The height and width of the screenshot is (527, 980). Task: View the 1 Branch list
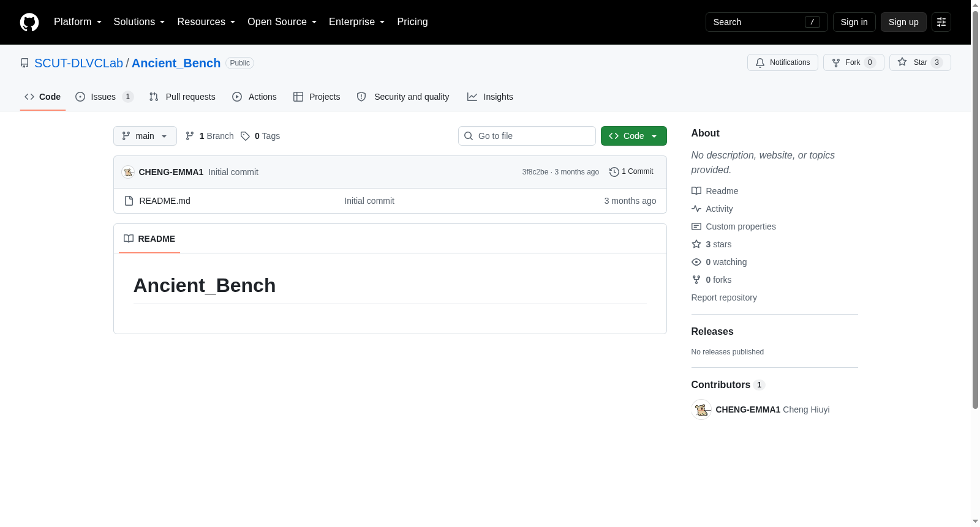coord(209,136)
